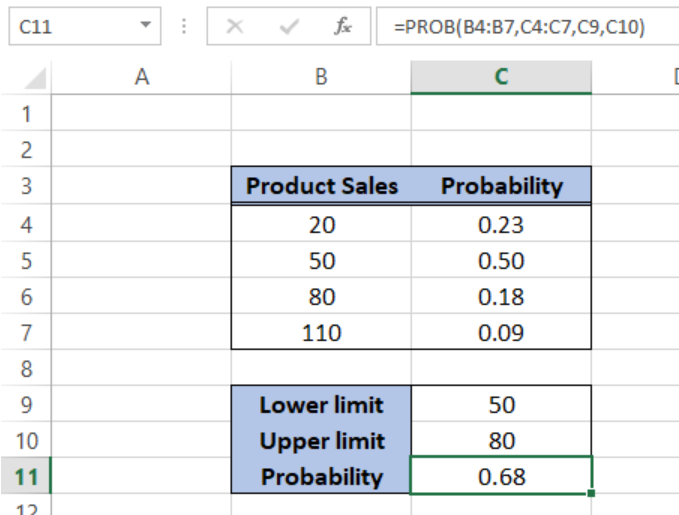Click the 'Probability' label cell in row 11
The image size is (679, 515).
tap(321, 476)
